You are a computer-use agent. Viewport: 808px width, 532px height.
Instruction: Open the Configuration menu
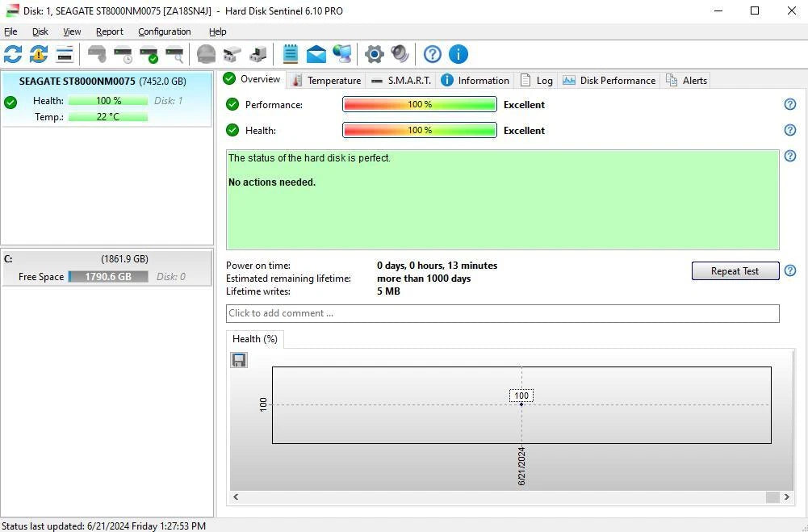(x=164, y=31)
